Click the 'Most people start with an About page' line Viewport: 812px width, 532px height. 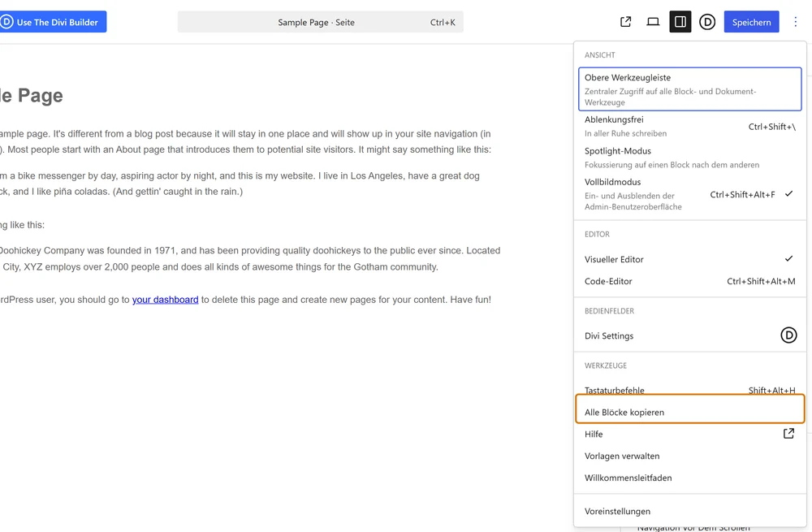(245, 149)
